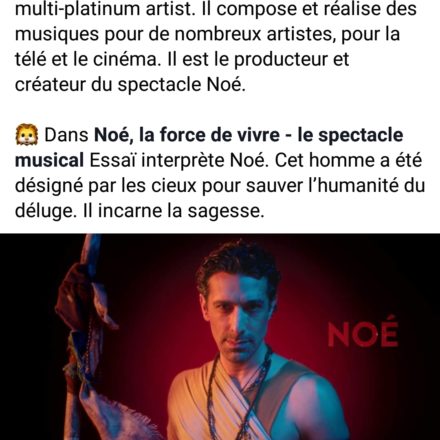The height and width of the screenshot is (440, 440).
Task: Open the Noé poster photo
Action: point(220,337)
